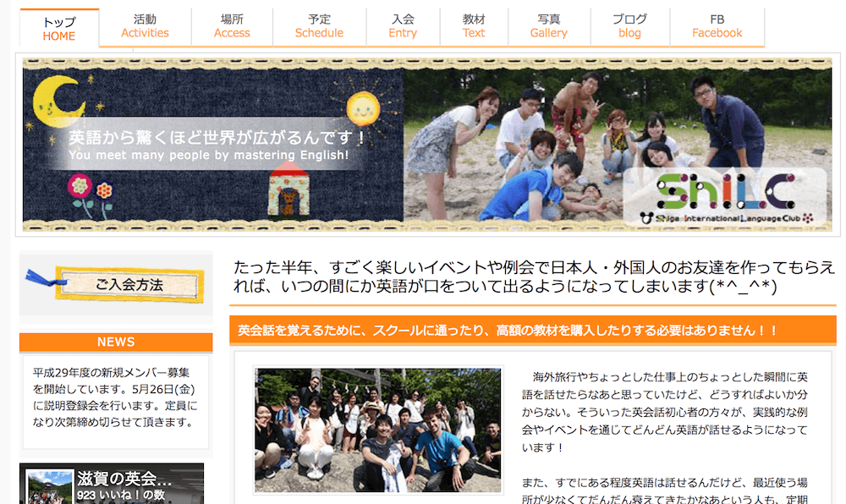
Task: Click the smiling sun icon in banner
Action: pyautogui.click(x=363, y=107)
